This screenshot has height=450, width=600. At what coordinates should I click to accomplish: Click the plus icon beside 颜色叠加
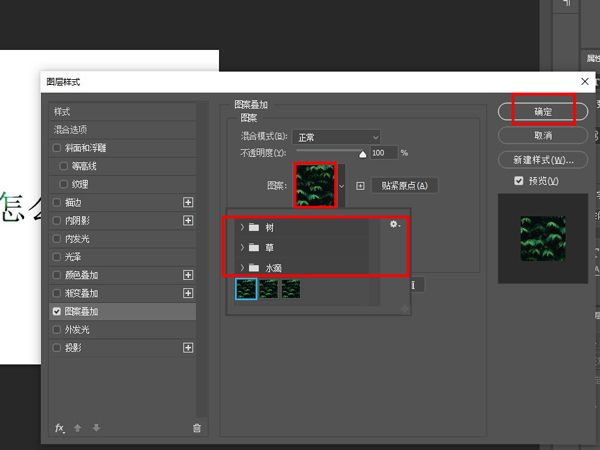pyautogui.click(x=188, y=275)
